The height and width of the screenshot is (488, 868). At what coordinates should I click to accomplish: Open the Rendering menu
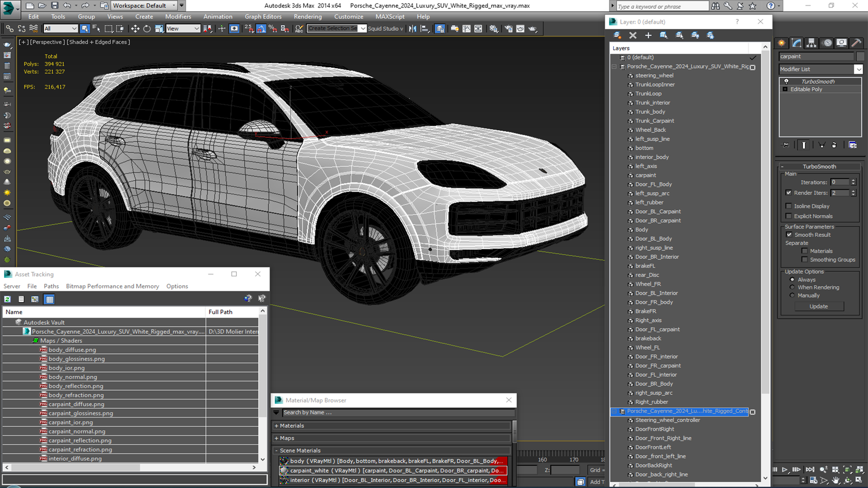click(307, 17)
